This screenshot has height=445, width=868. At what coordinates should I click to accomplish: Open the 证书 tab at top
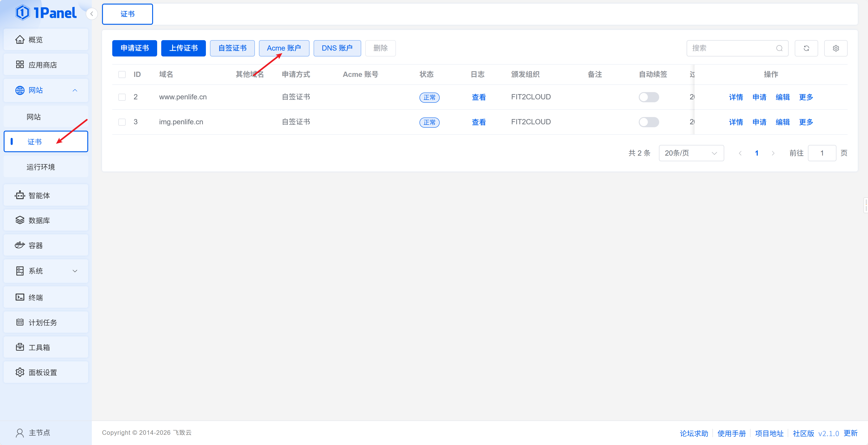click(127, 14)
